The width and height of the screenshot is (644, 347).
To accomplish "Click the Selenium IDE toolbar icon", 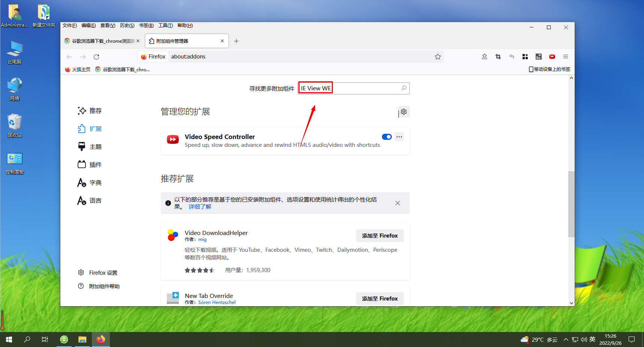I will click(x=539, y=57).
